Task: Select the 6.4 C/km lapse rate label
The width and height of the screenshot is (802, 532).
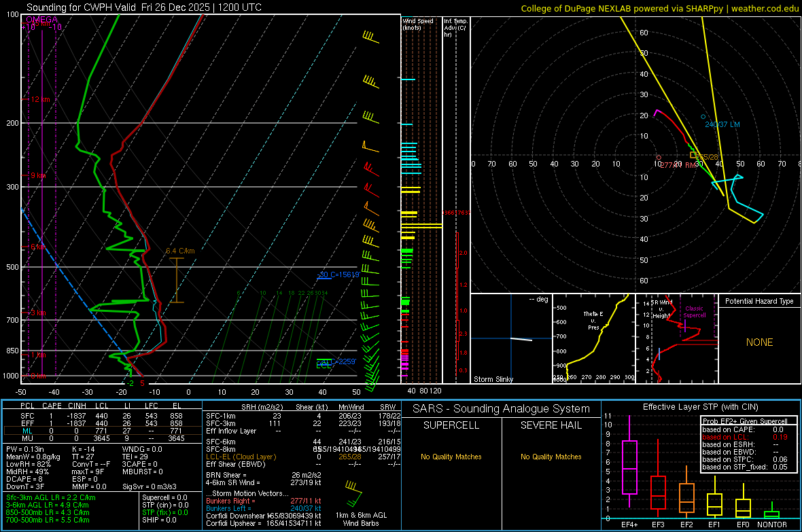Action: coord(180,251)
